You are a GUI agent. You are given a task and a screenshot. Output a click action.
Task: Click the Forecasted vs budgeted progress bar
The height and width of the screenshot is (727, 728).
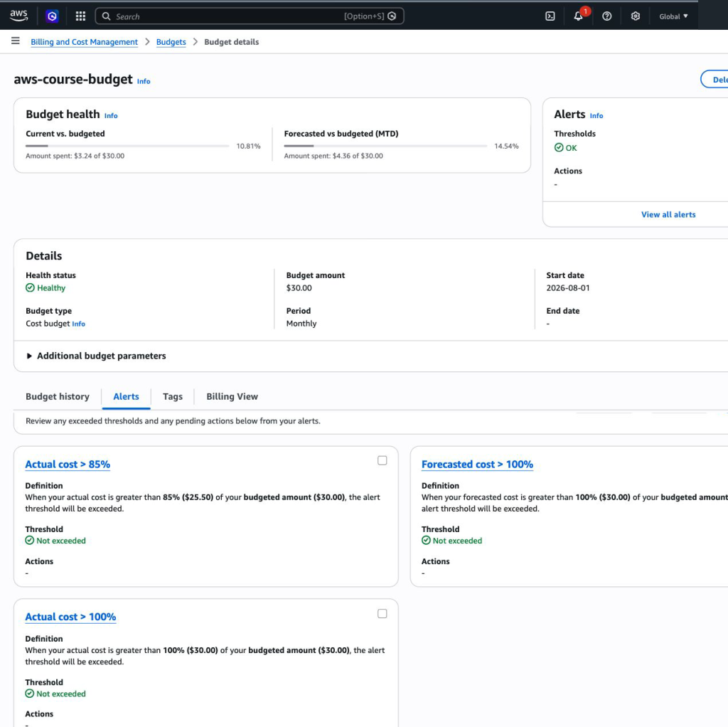[385, 146]
